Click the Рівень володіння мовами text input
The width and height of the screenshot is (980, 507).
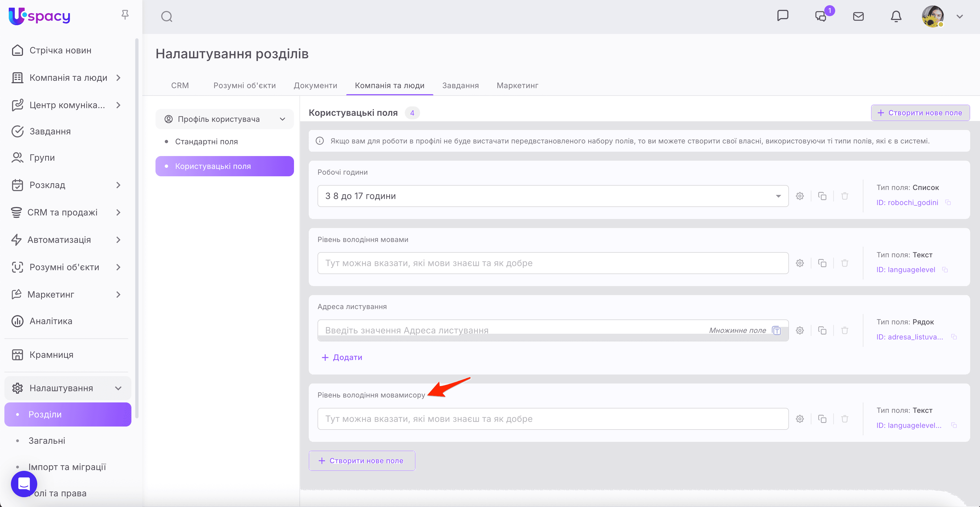(553, 263)
